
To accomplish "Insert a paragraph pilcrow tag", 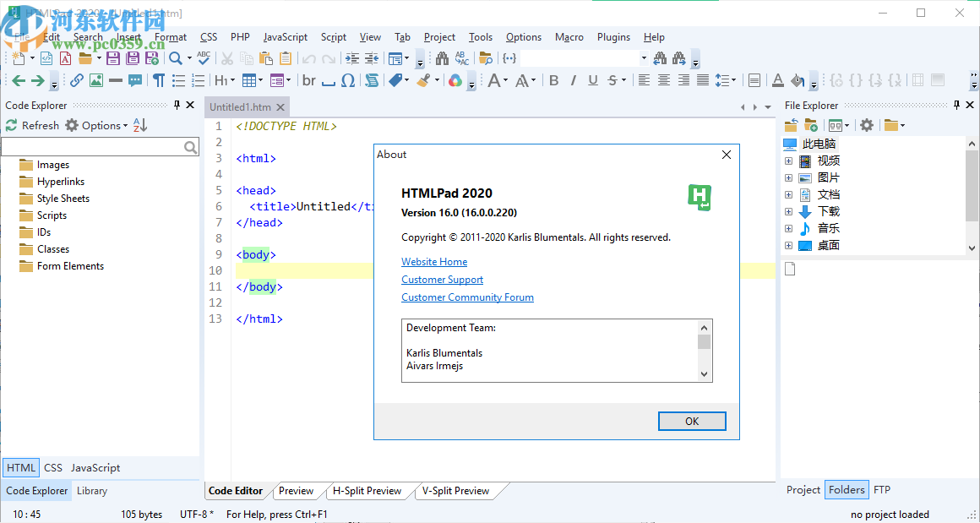I will (x=159, y=80).
